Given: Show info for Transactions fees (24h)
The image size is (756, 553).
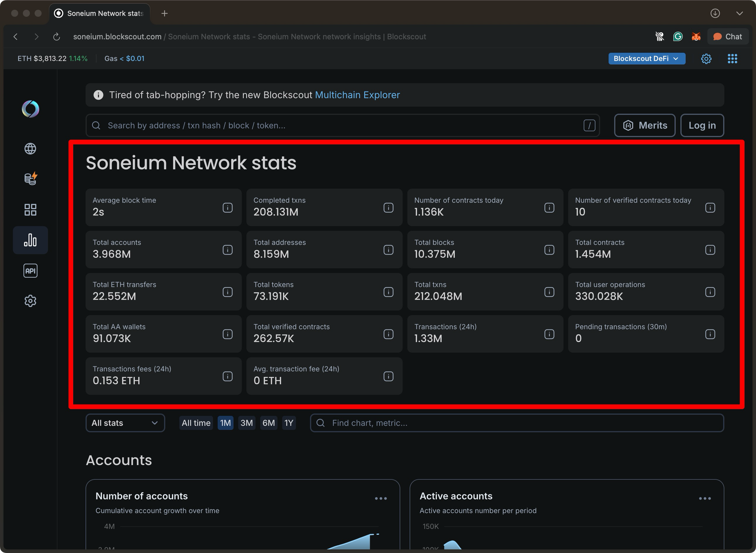Looking at the screenshot, I should tap(228, 376).
